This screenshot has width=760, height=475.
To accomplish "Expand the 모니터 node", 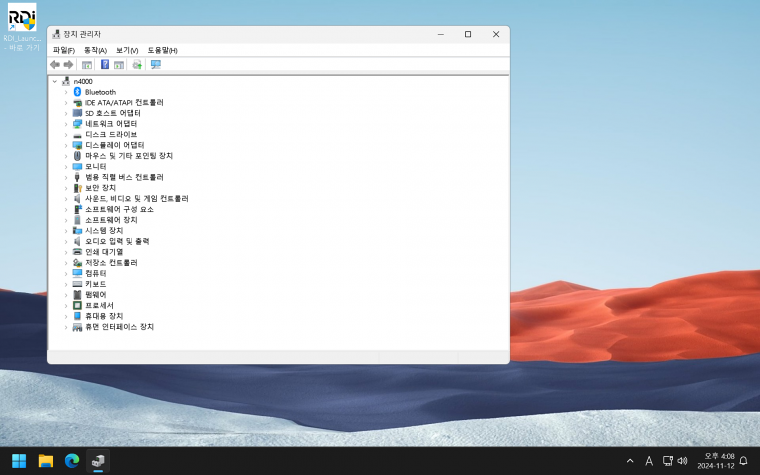I will (x=66, y=167).
